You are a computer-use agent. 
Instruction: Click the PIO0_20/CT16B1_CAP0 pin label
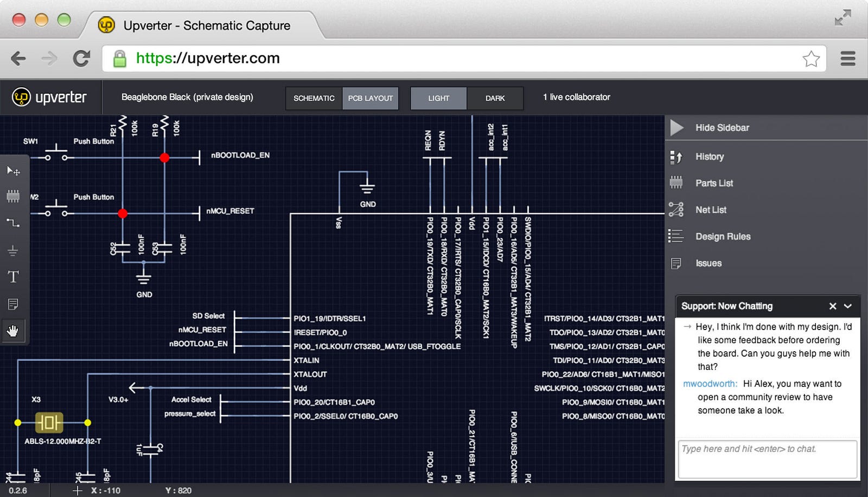point(334,402)
